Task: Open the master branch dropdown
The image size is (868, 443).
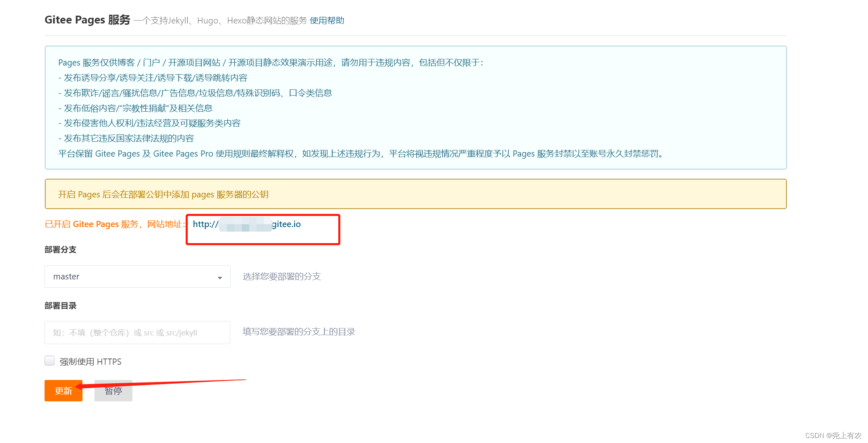Action: [x=137, y=277]
